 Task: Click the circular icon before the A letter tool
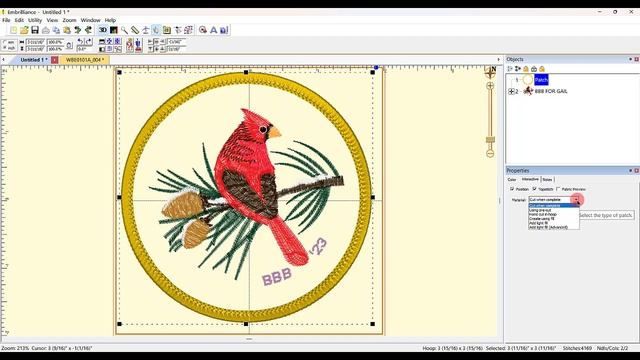pos(203,30)
